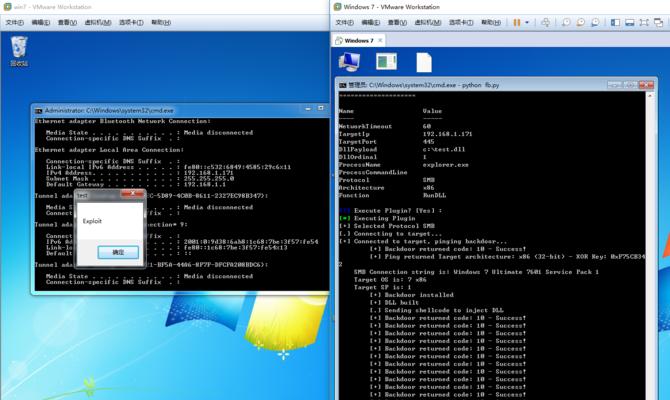
Task: Click ProcessName value explorer.exe
Action: [x=445, y=165]
